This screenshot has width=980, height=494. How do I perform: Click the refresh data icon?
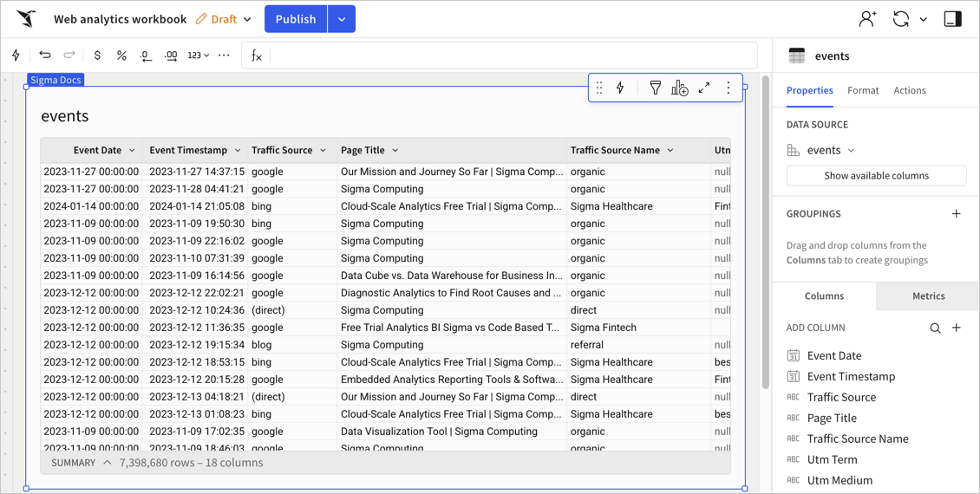click(900, 19)
